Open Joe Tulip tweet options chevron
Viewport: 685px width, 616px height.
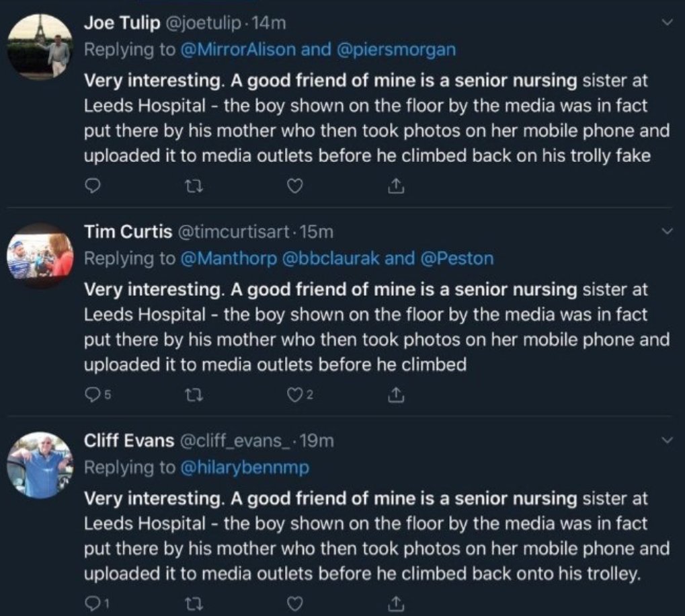click(667, 22)
